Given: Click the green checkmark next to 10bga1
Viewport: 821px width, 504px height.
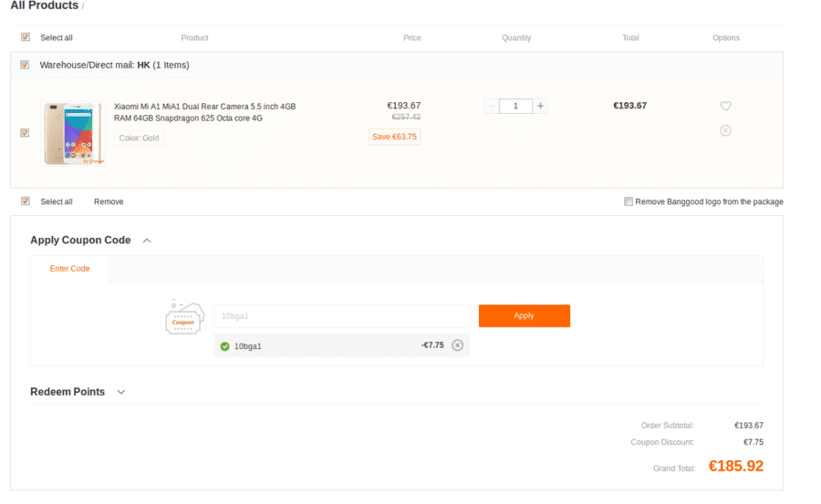Looking at the screenshot, I should click(224, 346).
